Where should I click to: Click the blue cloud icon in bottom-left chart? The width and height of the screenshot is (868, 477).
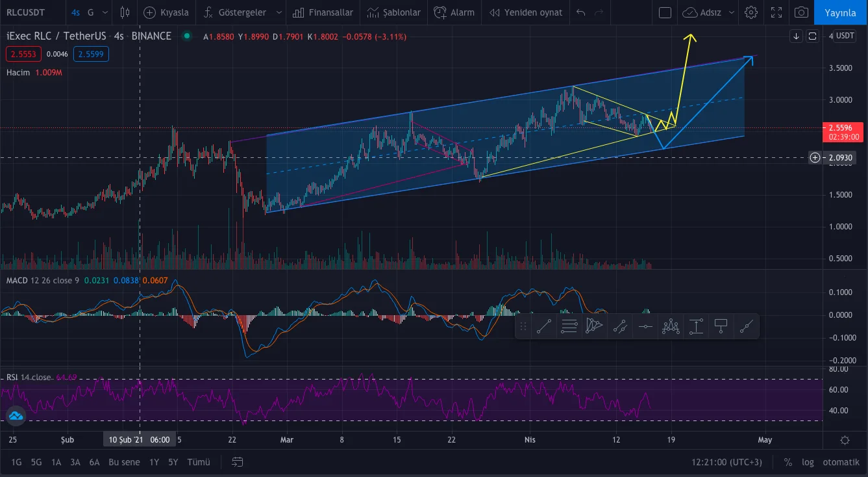pyautogui.click(x=16, y=416)
